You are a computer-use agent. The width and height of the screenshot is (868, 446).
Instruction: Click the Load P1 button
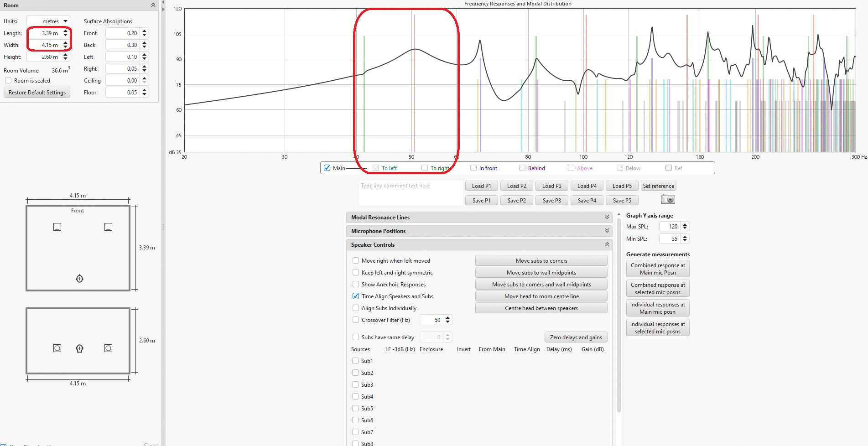click(x=481, y=186)
